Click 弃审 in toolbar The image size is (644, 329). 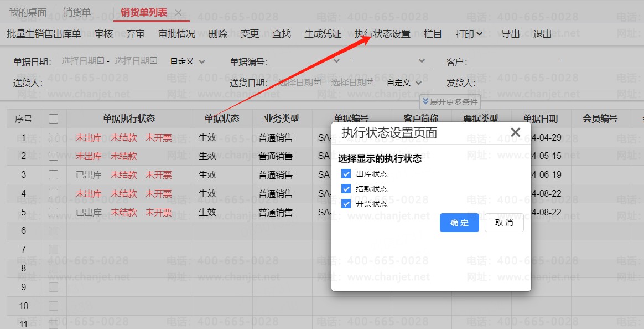coord(136,34)
